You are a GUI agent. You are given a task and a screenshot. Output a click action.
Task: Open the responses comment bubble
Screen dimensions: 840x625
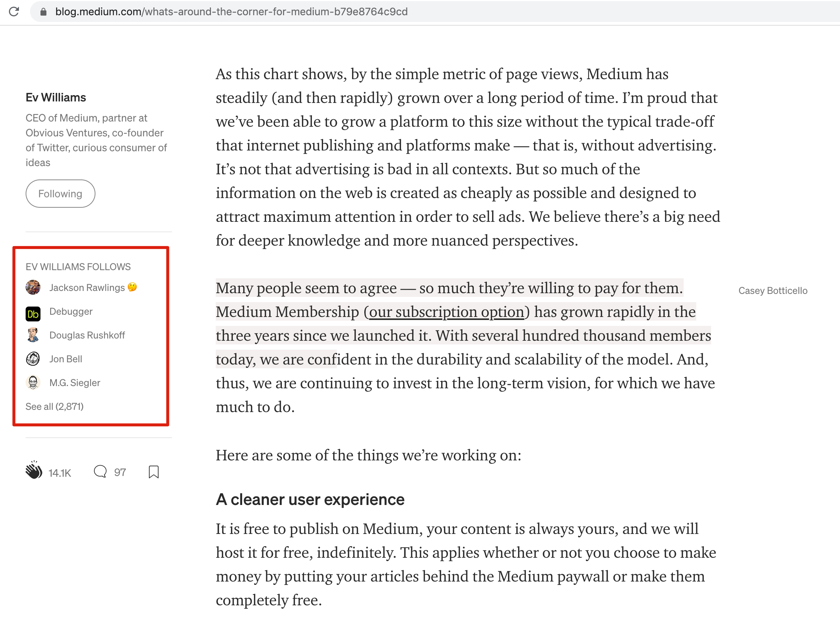point(100,472)
